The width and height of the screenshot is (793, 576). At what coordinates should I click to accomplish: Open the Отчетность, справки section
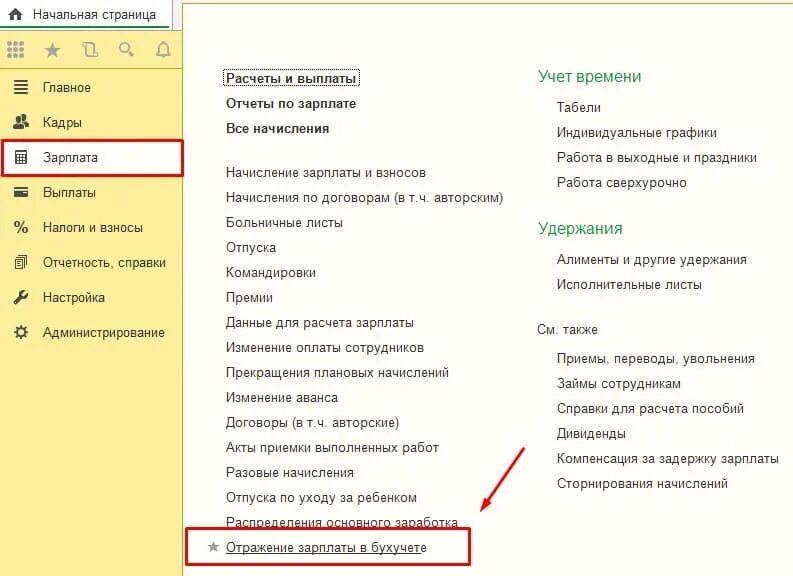point(91,262)
